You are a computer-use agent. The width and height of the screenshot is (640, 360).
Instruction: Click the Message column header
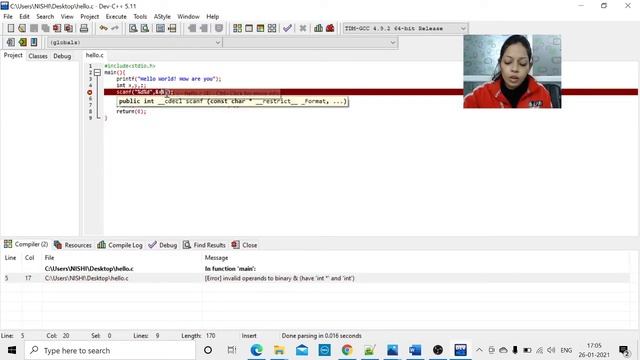tap(216, 258)
